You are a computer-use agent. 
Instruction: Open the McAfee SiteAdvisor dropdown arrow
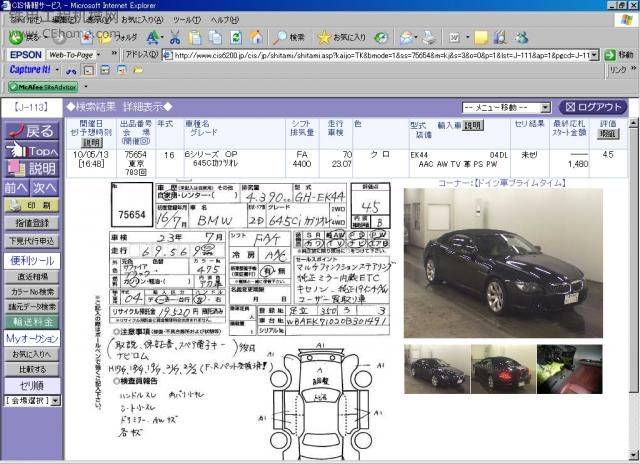point(86,87)
